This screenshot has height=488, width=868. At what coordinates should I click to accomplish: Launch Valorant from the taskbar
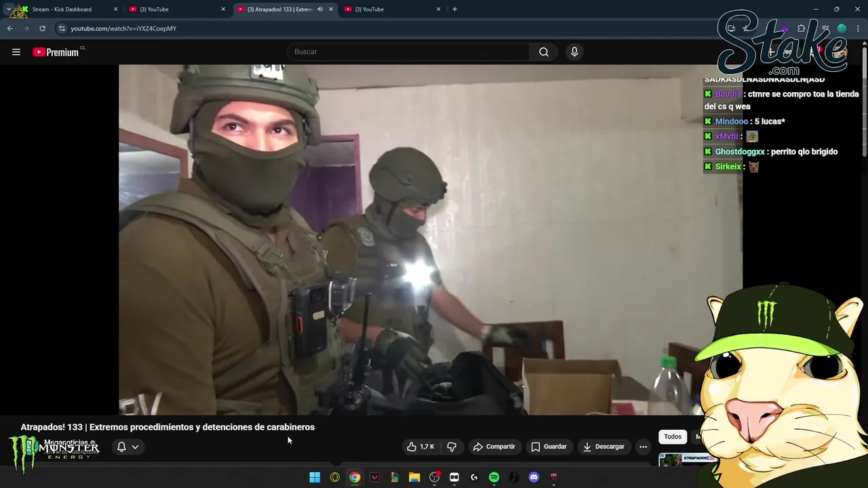374,477
